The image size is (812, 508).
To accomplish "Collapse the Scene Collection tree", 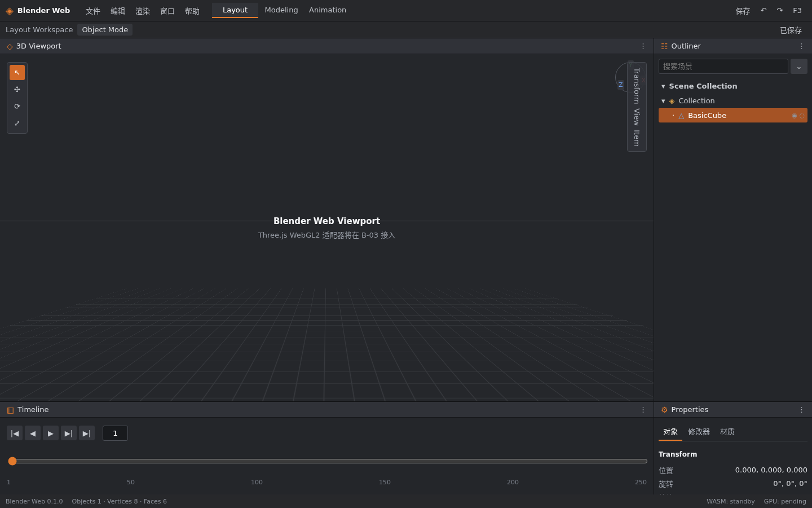I will [663, 86].
